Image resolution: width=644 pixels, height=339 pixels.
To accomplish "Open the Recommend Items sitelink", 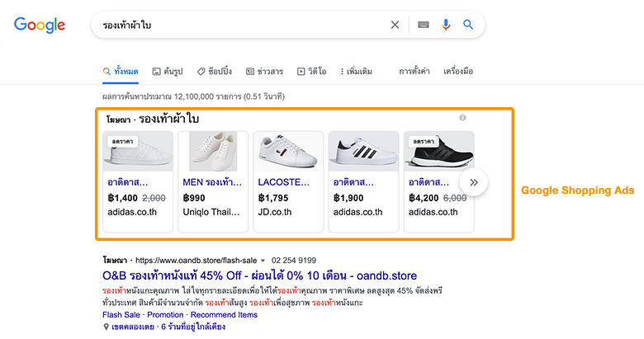I will [x=224, y=315].
